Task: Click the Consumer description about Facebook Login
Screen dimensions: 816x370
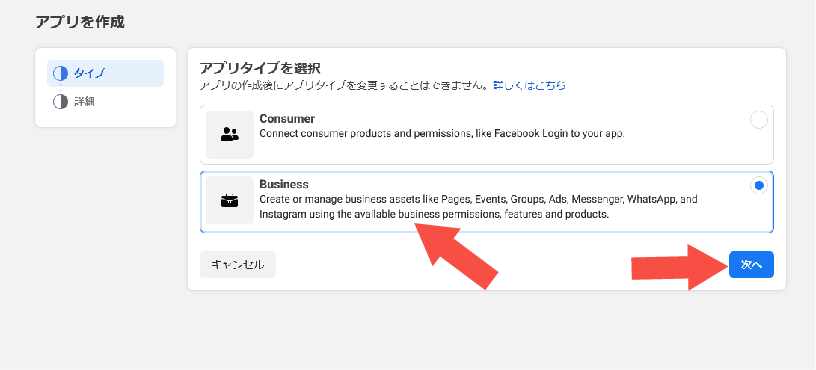Action: (441, 134)
